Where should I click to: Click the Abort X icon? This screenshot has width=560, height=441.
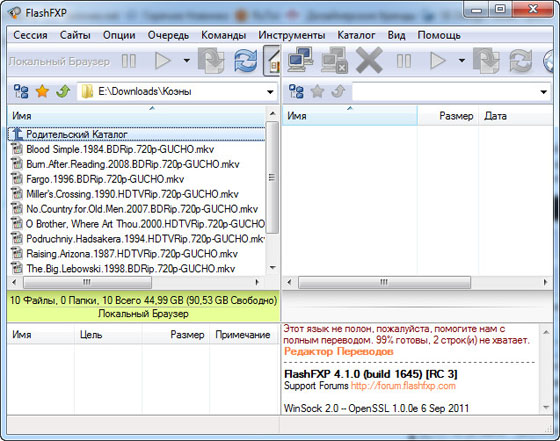click(369, 61)
